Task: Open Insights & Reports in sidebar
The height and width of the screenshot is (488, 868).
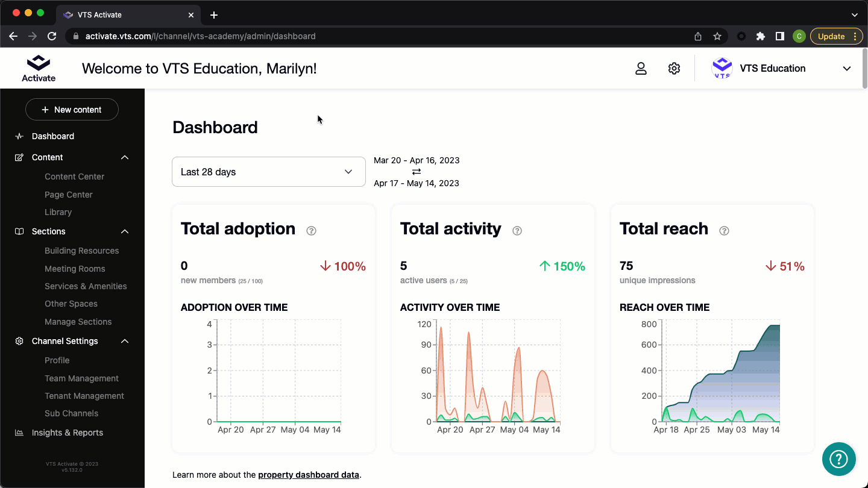Action: [x=68, y=433]
